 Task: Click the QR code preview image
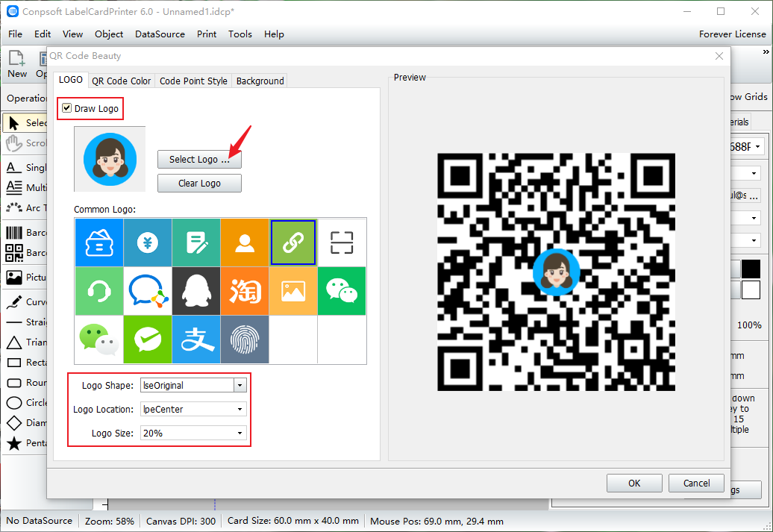point(556,272)
